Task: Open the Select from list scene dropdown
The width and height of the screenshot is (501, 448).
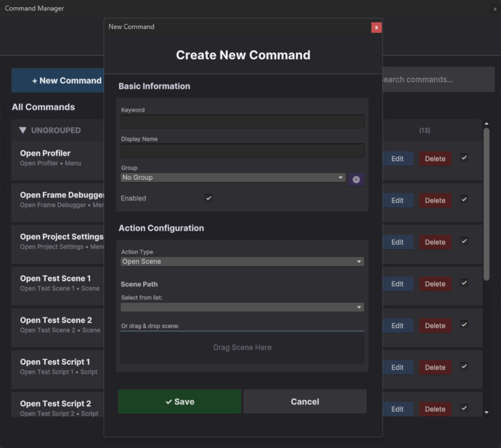Action: tap(242, 307)
